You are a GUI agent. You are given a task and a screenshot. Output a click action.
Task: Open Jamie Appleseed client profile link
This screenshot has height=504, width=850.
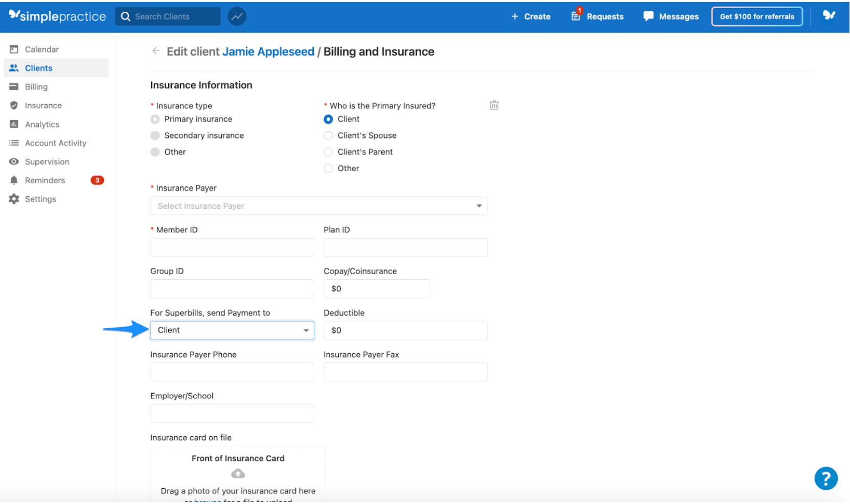tap(268, 51)
